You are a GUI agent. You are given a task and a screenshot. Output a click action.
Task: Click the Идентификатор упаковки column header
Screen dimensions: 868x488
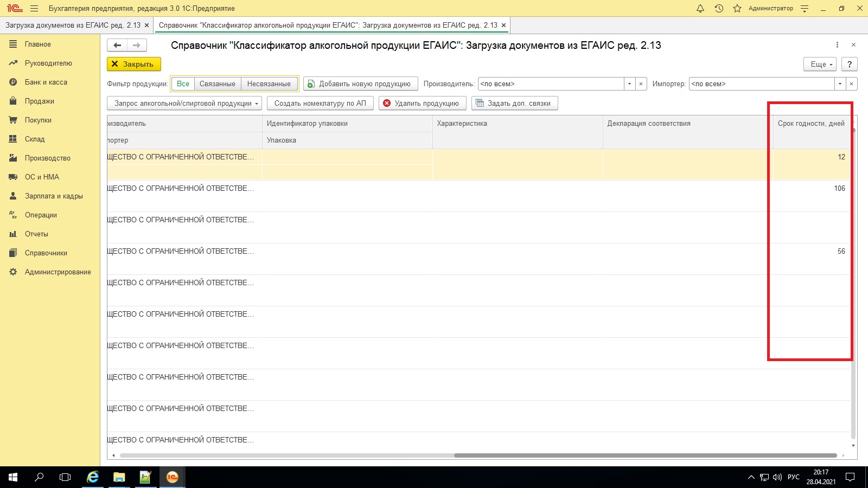pos(347,124)
